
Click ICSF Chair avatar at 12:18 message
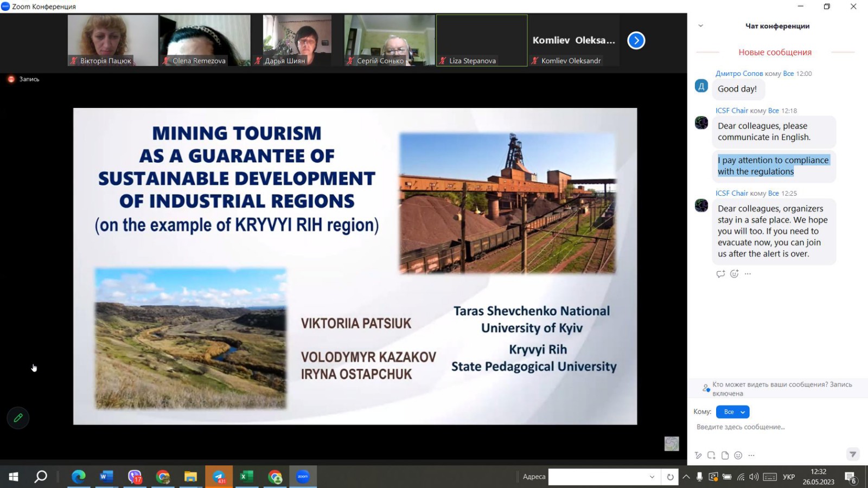point(701,123)
